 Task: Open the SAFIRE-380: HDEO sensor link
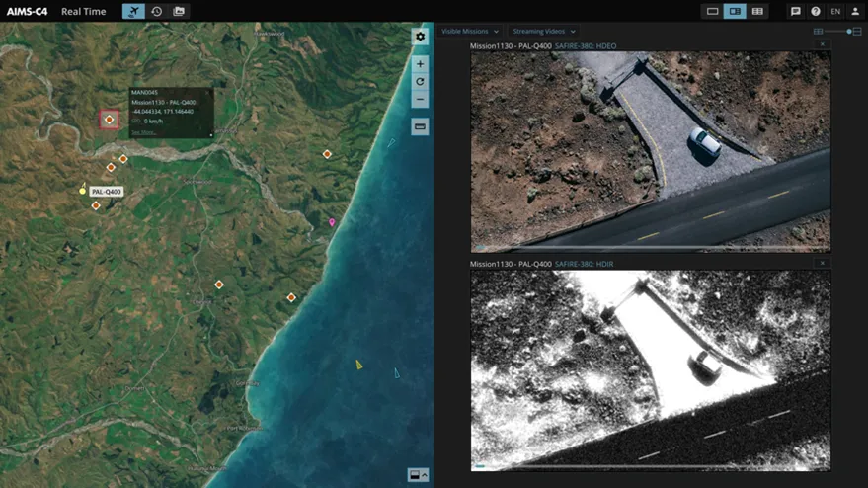tap(586, 46)
